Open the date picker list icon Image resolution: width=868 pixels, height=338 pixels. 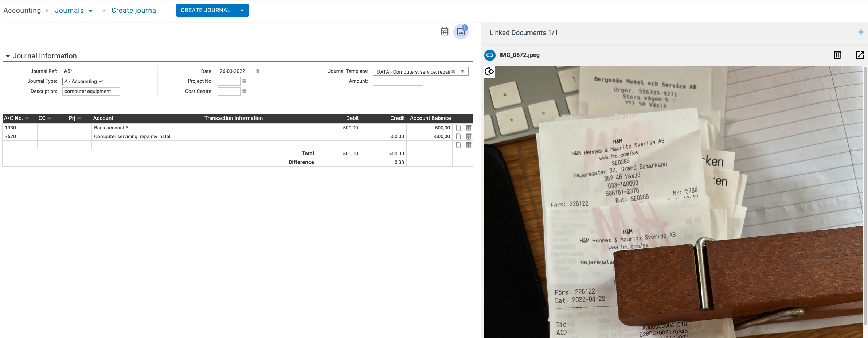(258, 71)
